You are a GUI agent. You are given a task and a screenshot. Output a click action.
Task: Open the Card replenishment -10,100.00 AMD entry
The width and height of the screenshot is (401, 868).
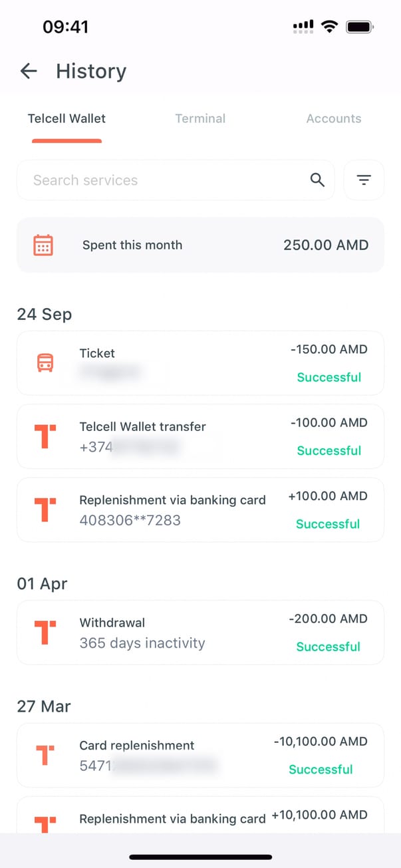200,756
